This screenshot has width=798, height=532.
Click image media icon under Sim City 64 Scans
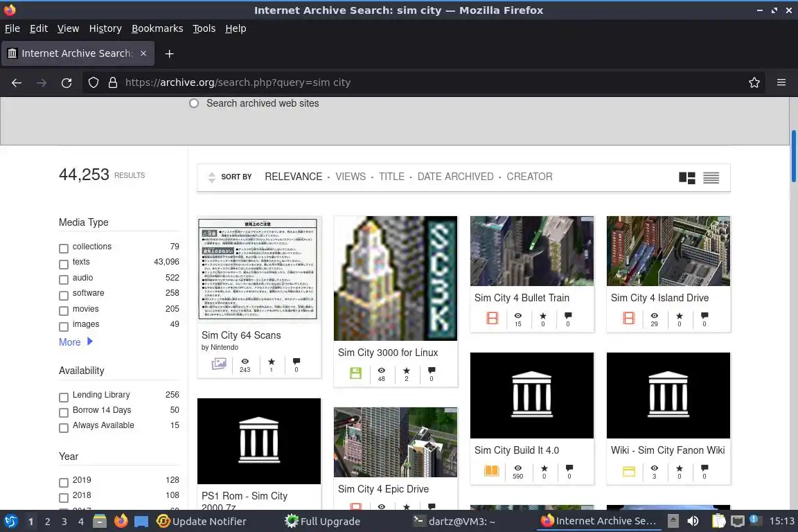coord(219,364)
